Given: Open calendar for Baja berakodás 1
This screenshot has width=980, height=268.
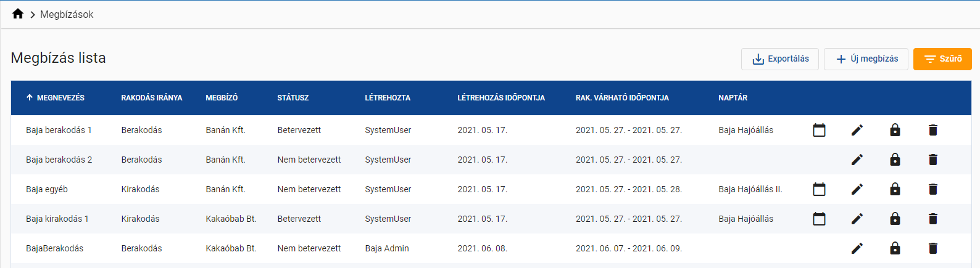Looking at the screenshot, I should 819,130.
